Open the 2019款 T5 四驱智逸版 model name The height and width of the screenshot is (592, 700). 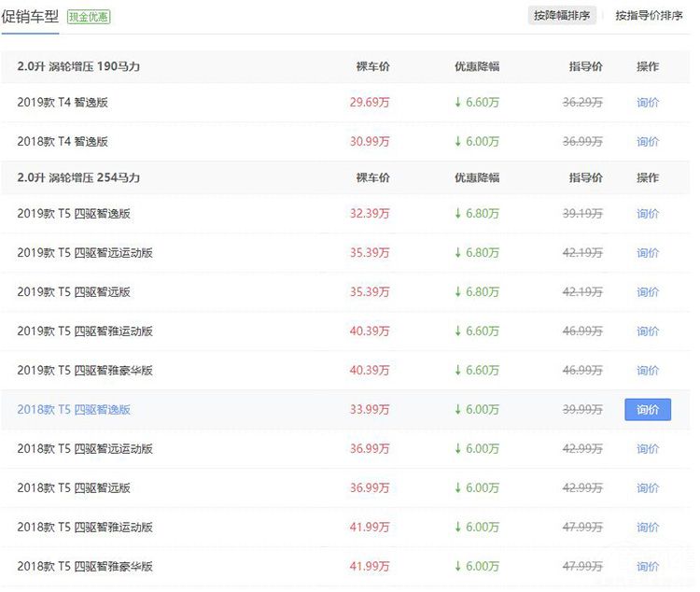[74, 214]
